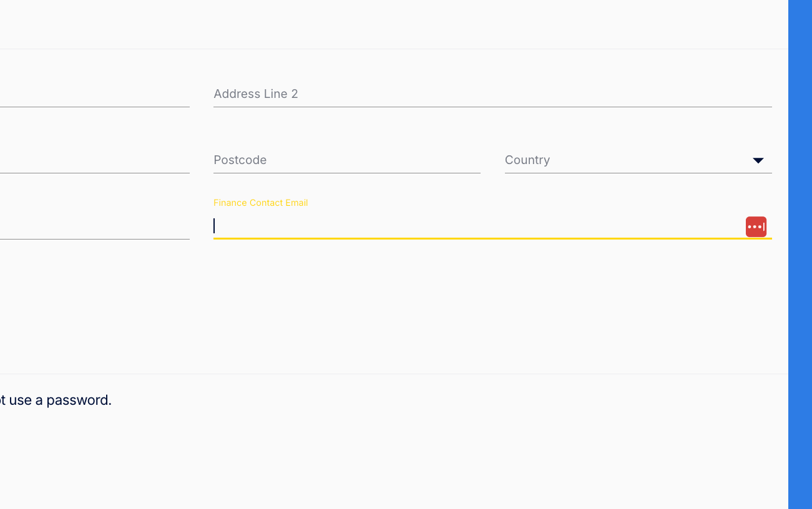Click cut-off field left of Postcode
Screen dimensions: 812x509
pyautogui.click(x=95, y=160)
